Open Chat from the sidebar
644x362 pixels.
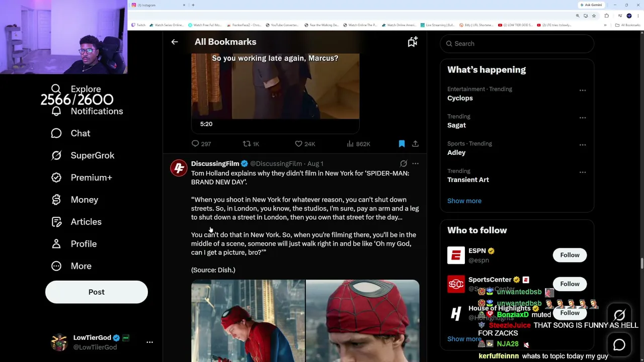point(70,133)
